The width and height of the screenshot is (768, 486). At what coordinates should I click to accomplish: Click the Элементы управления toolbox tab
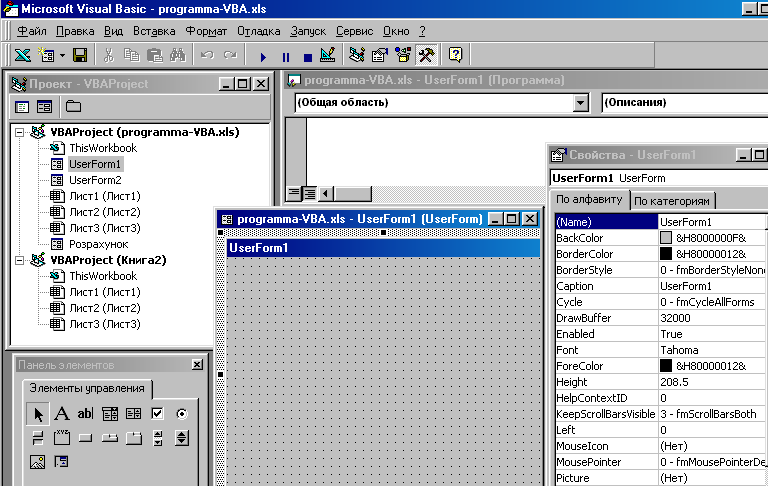point(87,389)
